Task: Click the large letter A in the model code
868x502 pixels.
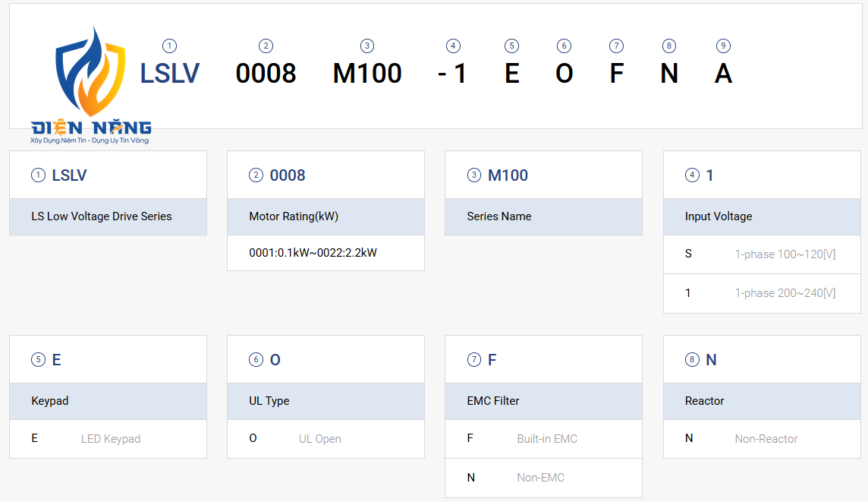Action: pyautogui.click(x=724, y=74)
